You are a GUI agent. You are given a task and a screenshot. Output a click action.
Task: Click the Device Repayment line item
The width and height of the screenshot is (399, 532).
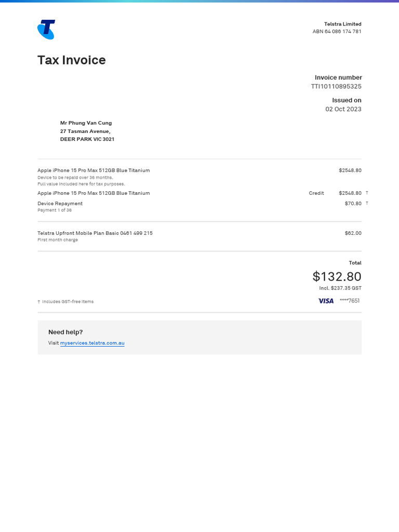[x=60, y=204]
